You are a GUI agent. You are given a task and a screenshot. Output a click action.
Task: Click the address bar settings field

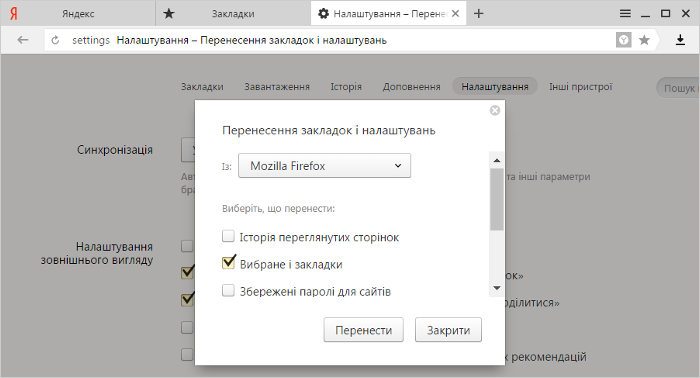pos(330,40)
